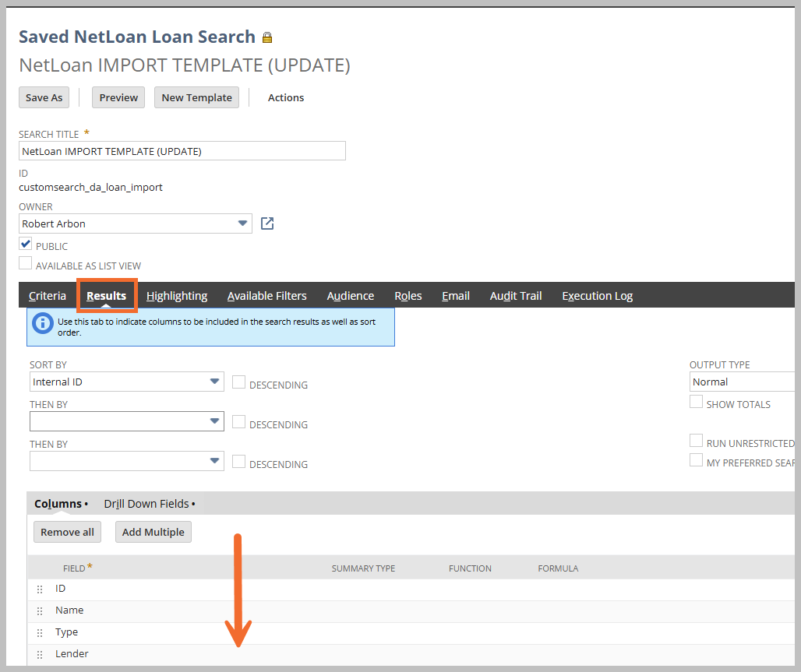This screenshot has height=672, width=801.
Task: Enable the Show Totals checkbox
Action: 696,401
